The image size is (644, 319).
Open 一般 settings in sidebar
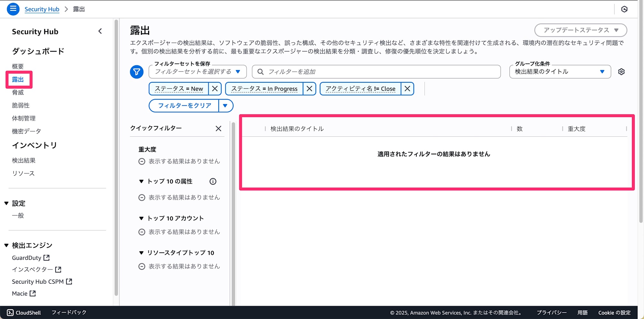tap(18, 215)
